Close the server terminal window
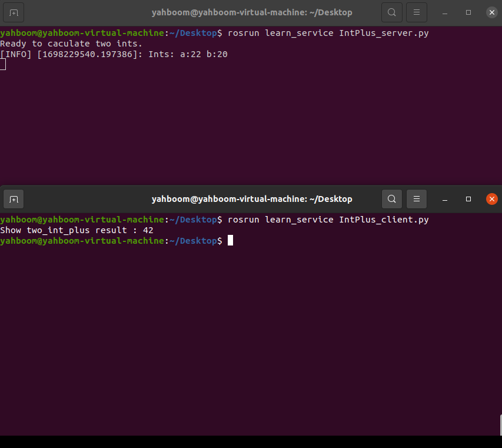This screenshot has height=448, width=502. [492, 12]
